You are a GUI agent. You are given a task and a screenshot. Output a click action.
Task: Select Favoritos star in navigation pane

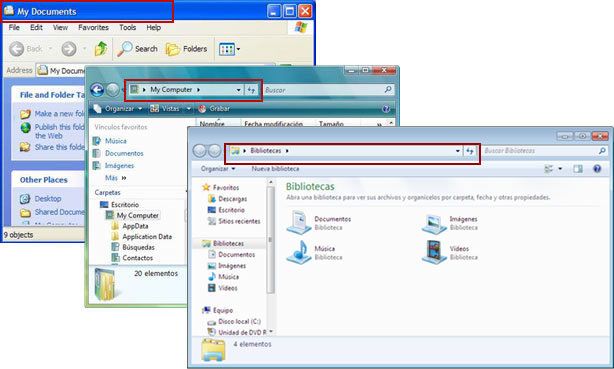click(221, 188)
